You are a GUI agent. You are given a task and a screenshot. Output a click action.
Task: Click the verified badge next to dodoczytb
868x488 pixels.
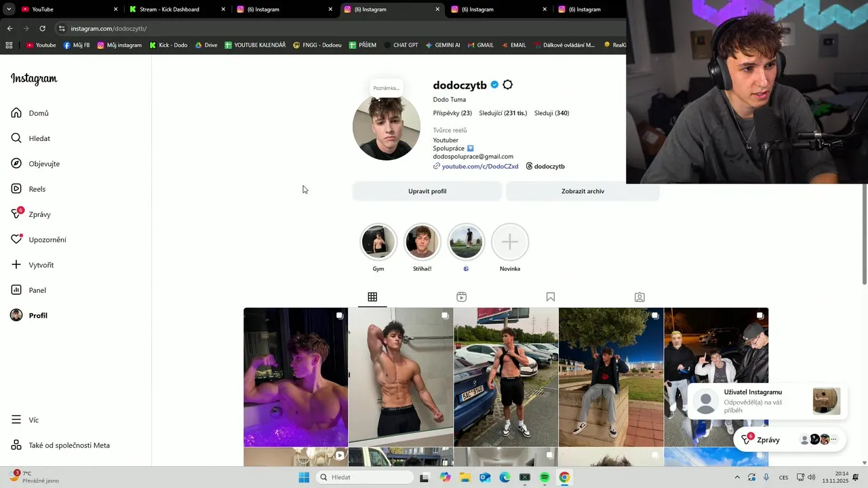click(x=494, y=85)
